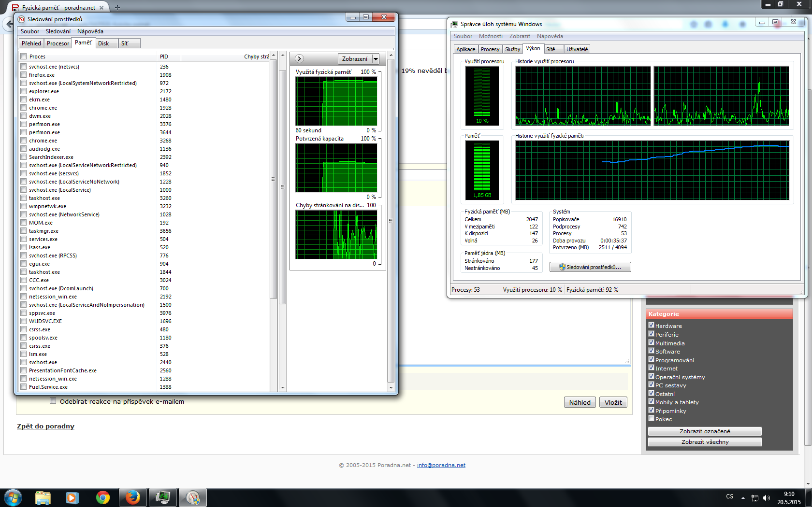Collapse the graphs pane with arrow button

tap(299, 59)
